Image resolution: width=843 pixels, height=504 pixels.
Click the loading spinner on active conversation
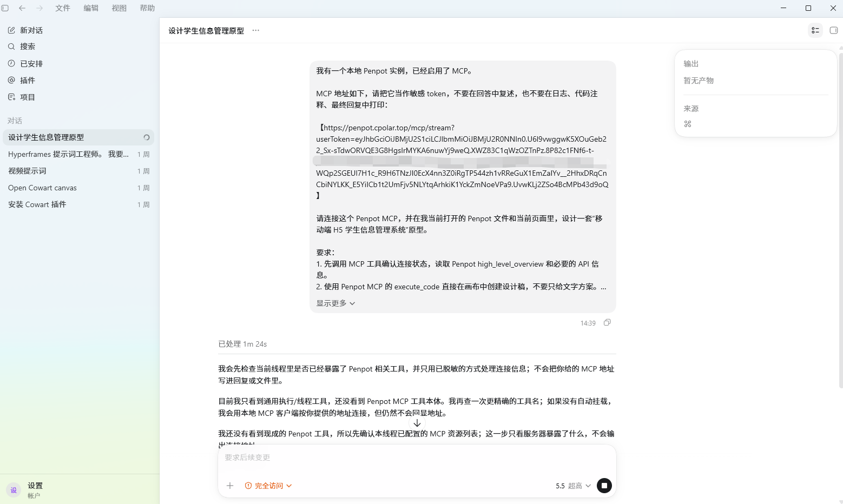pos(146,137)
